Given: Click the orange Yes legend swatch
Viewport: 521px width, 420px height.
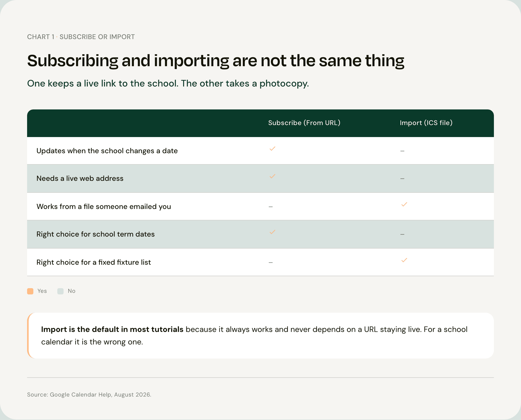Looking at the screenshot, I should 30,291.
